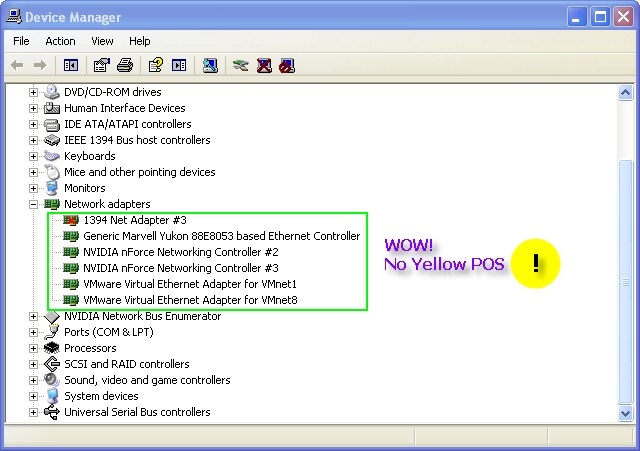Select Generic Marvell Yukon 88E8053 Ethernet Controller
Image resolution: width=640 pixels, height=451 pixels.
(222, 236)
